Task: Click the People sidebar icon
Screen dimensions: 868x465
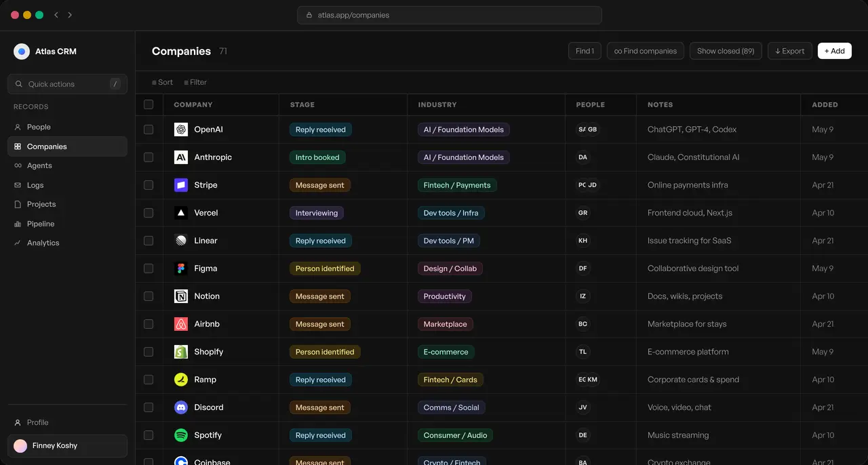Action: (x=18, y=127)
